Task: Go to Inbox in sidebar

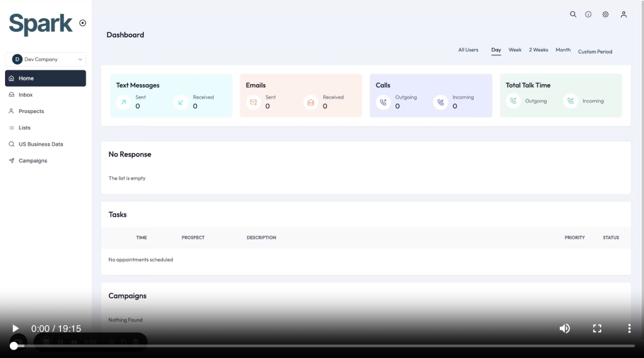Action: (x=25, y=95)
